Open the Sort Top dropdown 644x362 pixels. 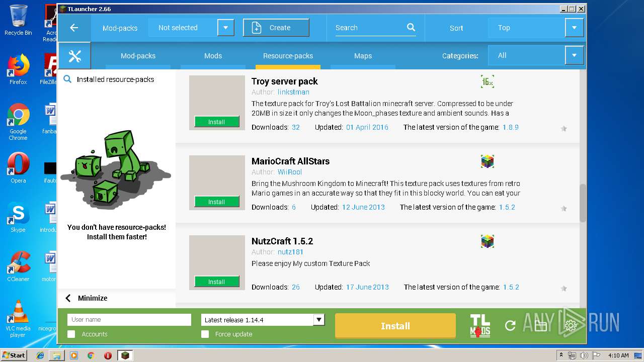tap(574, 28)
